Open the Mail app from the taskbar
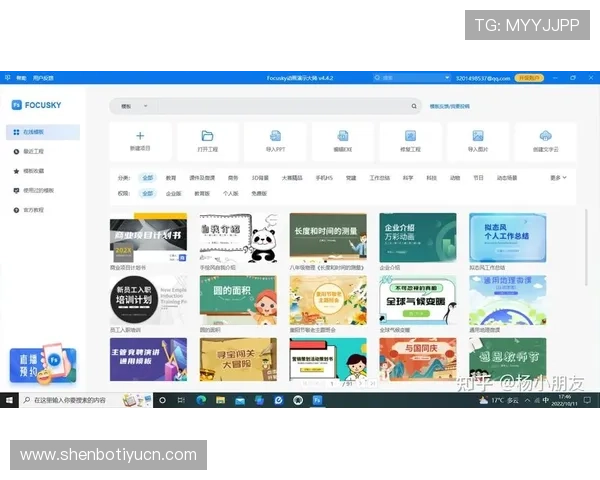Viewport: 600px width, 480px height. [240, 400]
